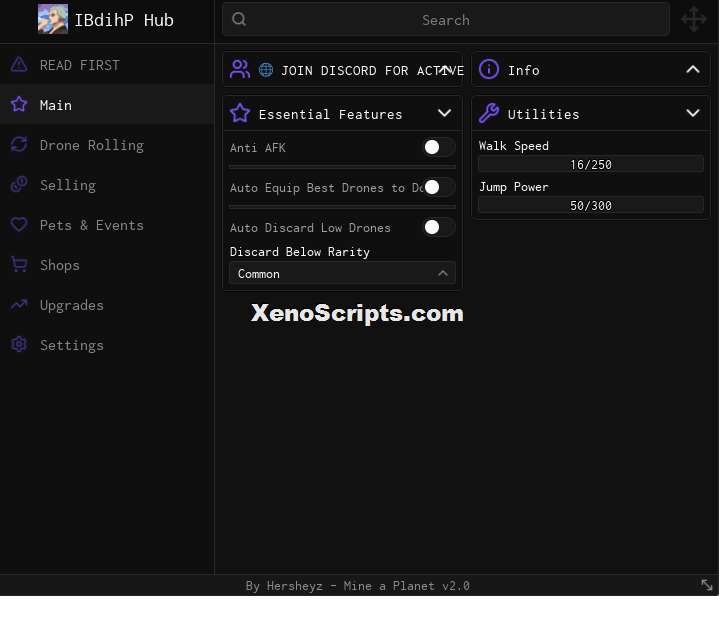Click the Pets & Events heart icon
The image size is (719, 626).
tap(19, 225)
